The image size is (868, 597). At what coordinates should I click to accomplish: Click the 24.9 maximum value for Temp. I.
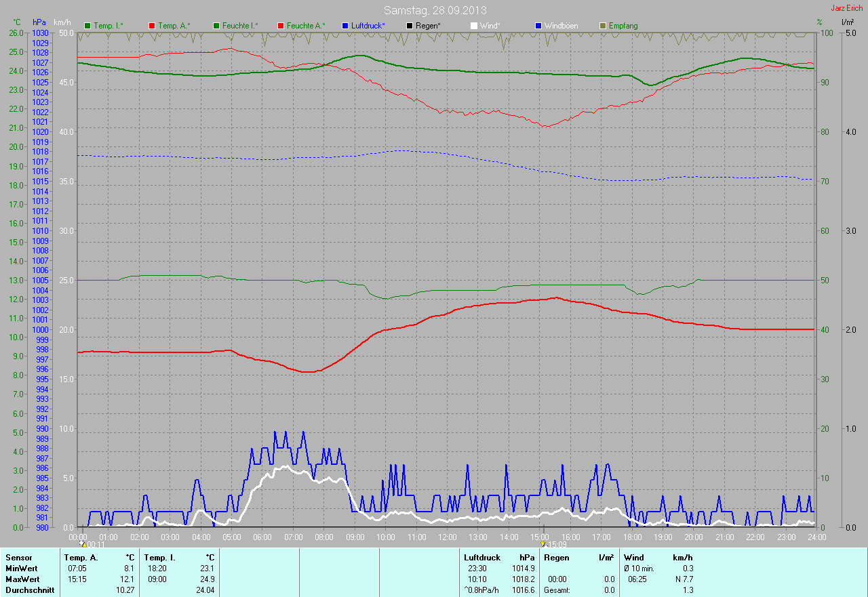(207, 579)
